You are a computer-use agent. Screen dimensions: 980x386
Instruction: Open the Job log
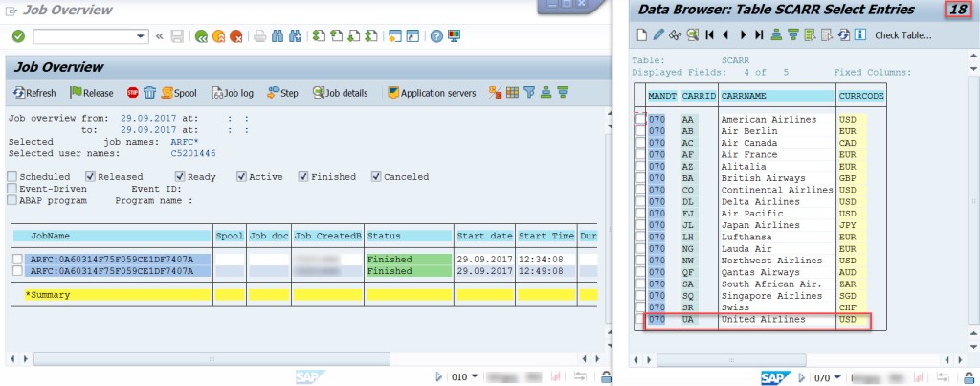[x=234, y=93]
